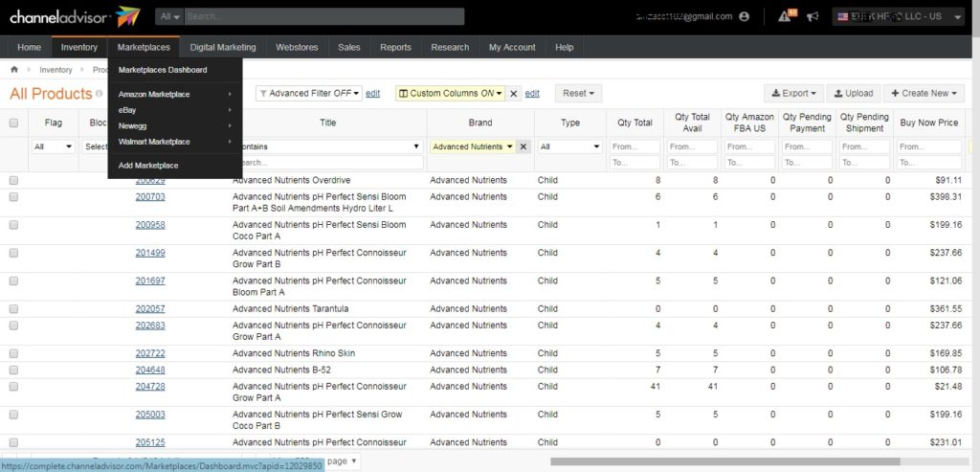Clear the Advanced Nutrients brand filter
The image size is (980, 472).
click(x=523, y=146)
